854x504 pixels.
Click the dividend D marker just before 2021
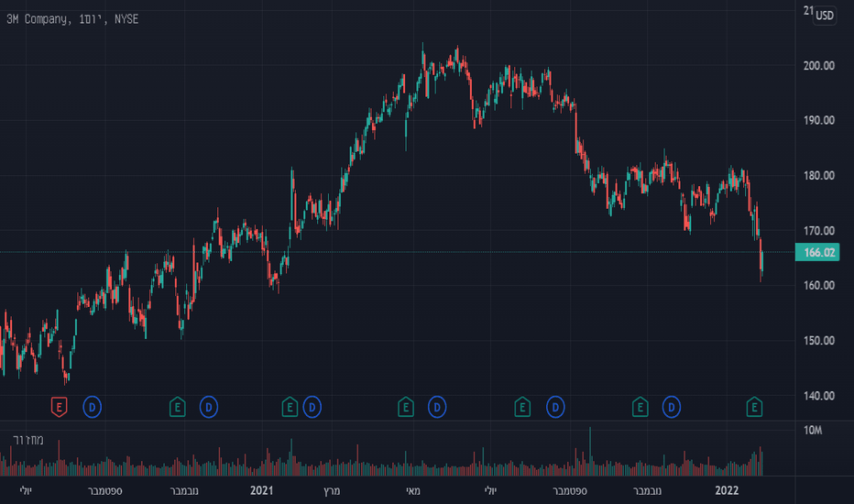point(209,407)
